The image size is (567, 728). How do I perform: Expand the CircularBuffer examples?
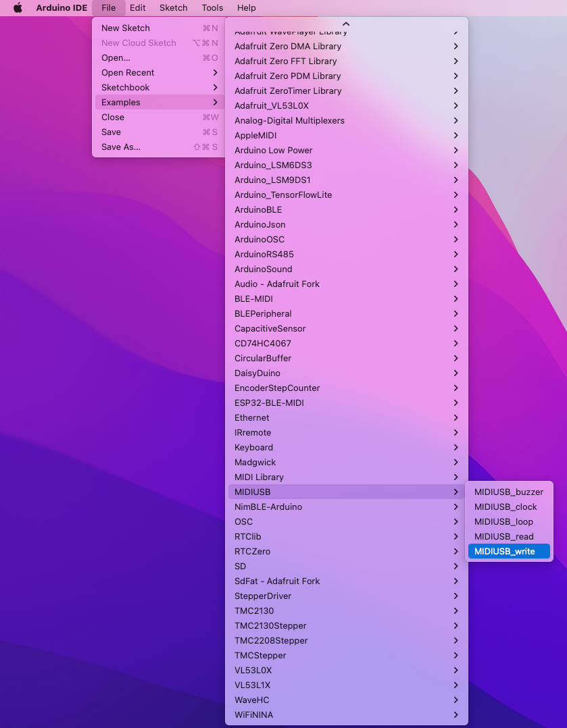(346, 358)
